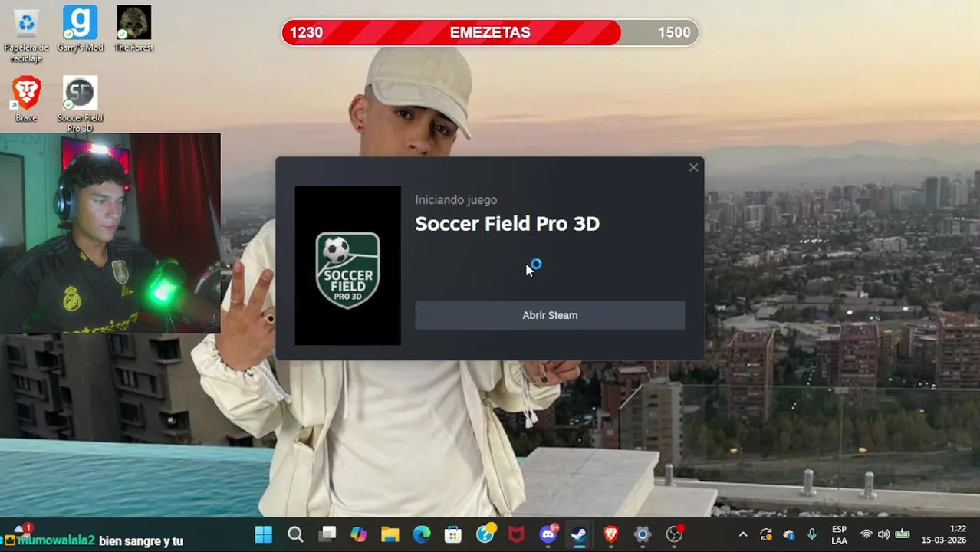Open the volume speaker tray icon
The height and width of the screenshot is (552, 980).
[x=884, y=535]
